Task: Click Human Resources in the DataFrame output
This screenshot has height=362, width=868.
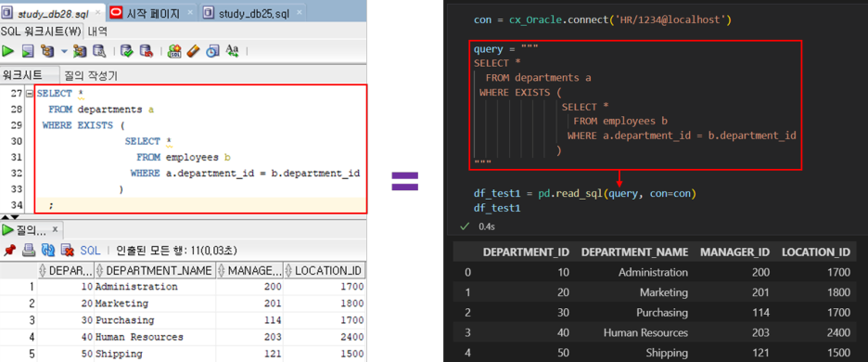Action: [645, 332]
